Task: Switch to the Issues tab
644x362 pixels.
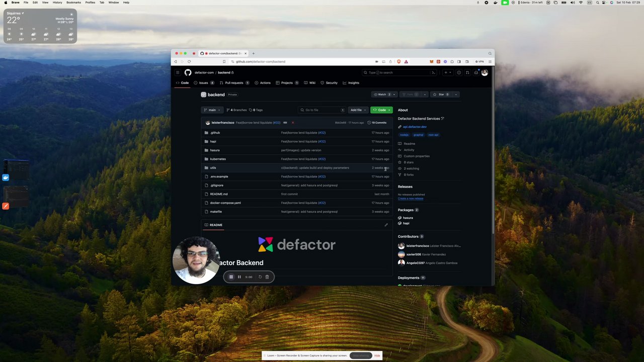Action: [x=204, y=83]
